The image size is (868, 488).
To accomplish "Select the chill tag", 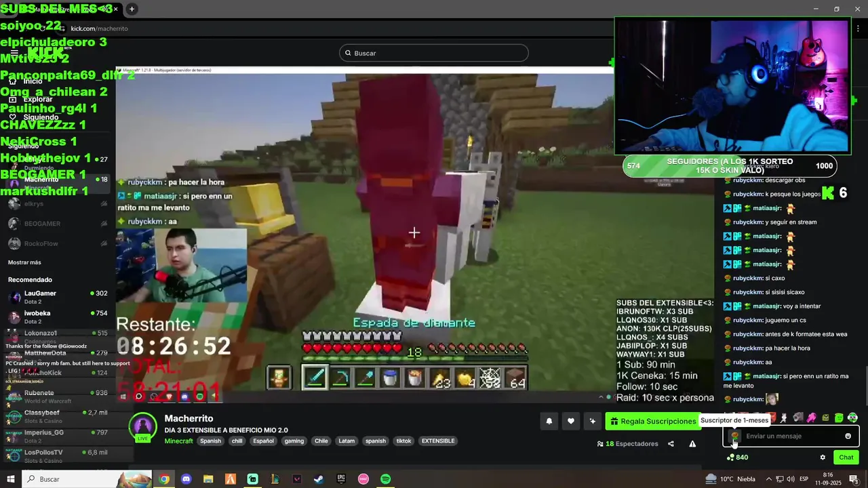I will click(237, 441).
